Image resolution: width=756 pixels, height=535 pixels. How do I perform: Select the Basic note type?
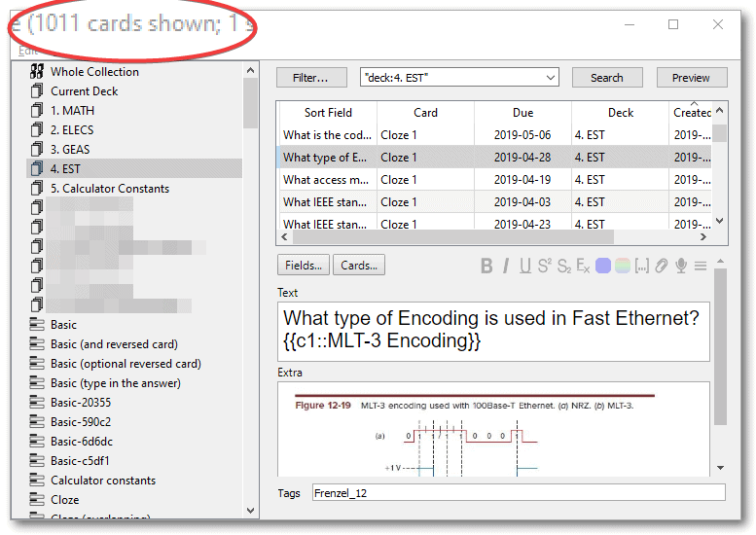63,325
